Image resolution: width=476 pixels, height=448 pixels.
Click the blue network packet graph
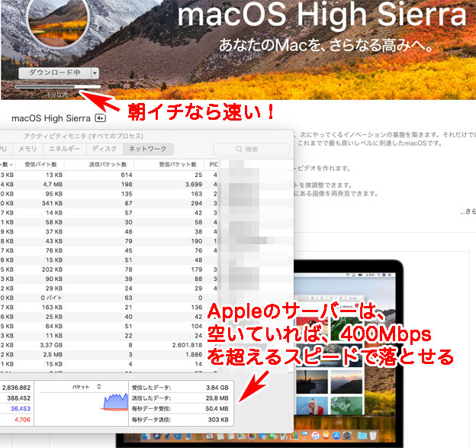point(115,402)
